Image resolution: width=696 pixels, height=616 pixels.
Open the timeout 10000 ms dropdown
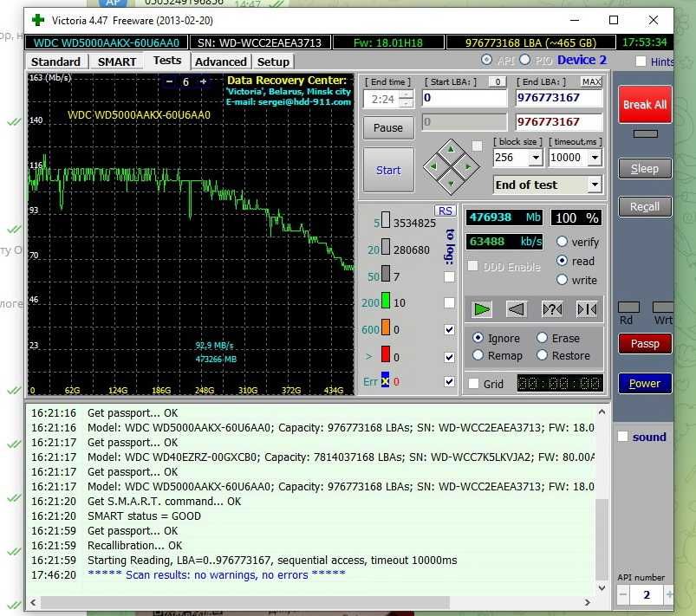click(595, 158)
